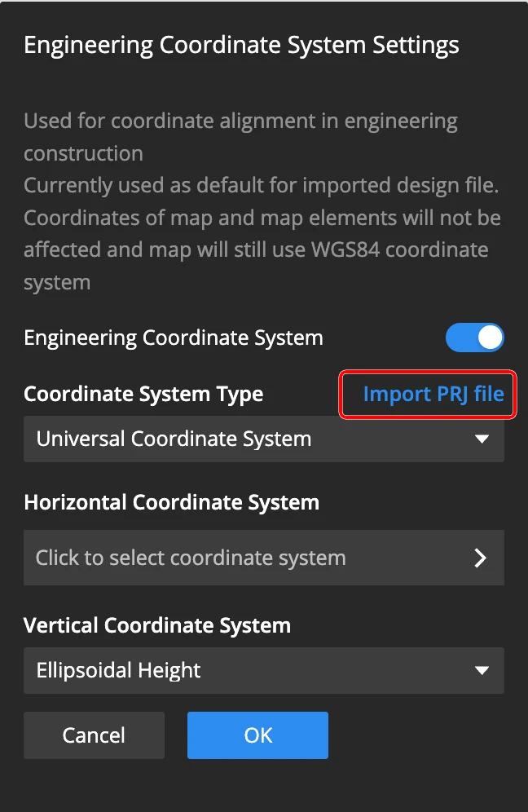528x812 pixels.
Task: Click the Vertical Coordinate System dropdown arrow
Action: coord(482,671)
